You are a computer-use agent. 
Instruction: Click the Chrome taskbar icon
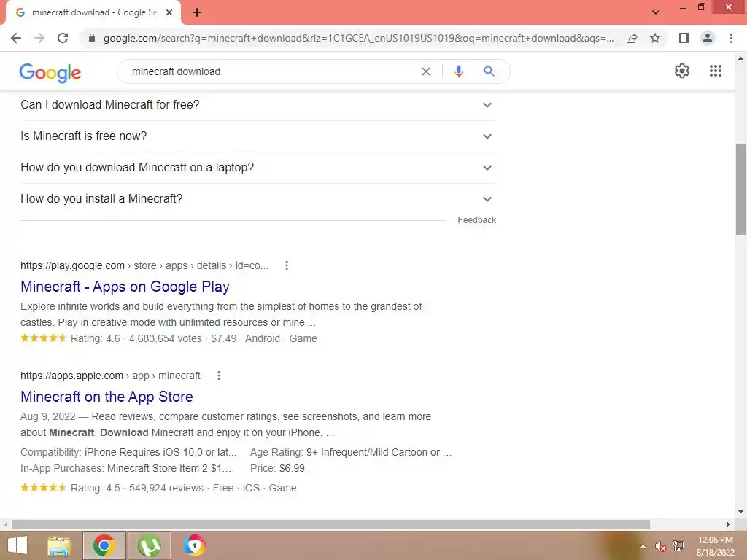pyautogui.click(x=104, y=545)
